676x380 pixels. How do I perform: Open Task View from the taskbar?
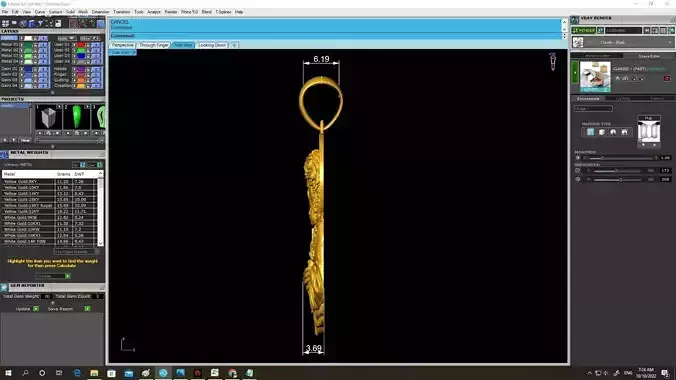pos(59,373)
